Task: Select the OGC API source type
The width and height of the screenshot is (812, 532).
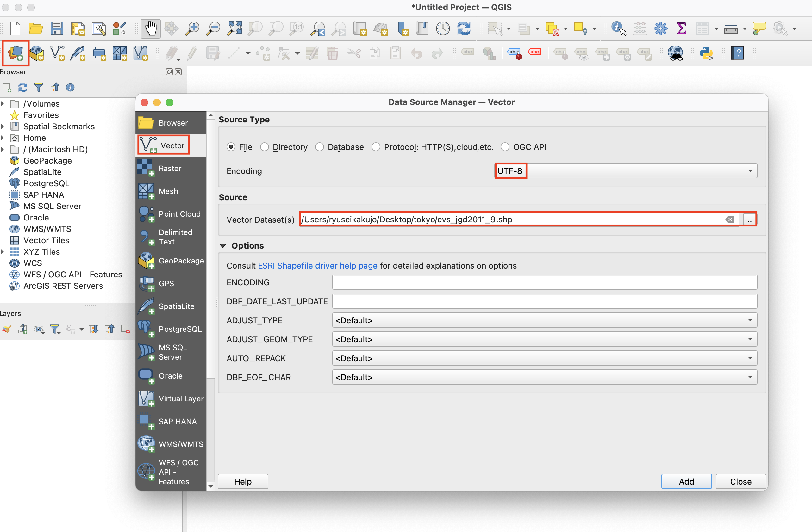Action: coord(505,147)
